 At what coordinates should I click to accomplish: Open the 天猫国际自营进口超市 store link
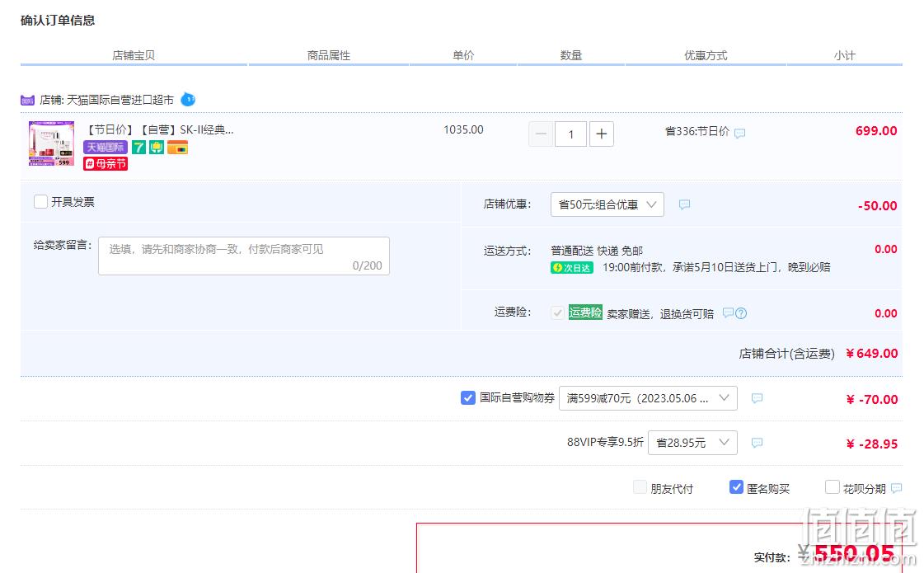pyautogui.click(x=120, y=101)
